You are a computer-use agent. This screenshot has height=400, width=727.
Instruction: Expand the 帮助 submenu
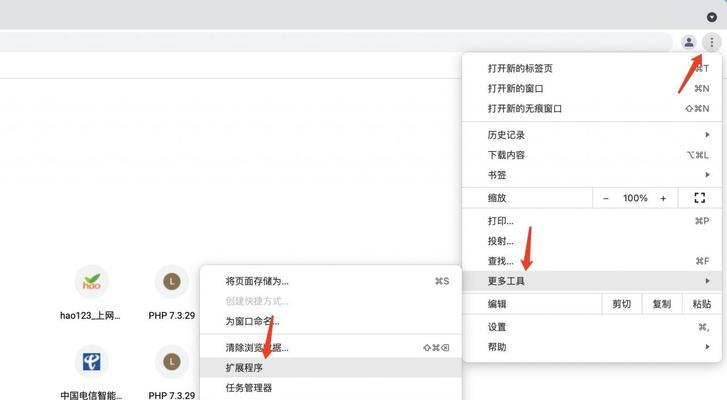click(x=592, y=347)
